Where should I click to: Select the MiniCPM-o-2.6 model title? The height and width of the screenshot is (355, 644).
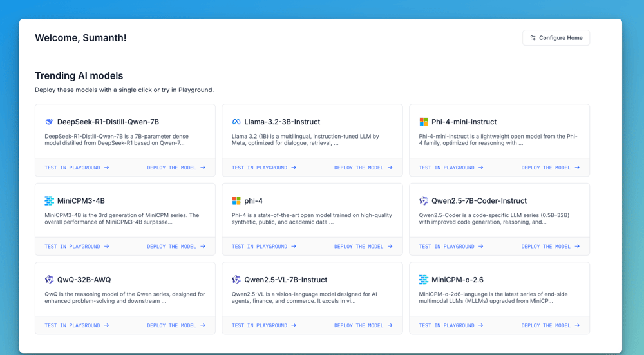pos(457,280)
